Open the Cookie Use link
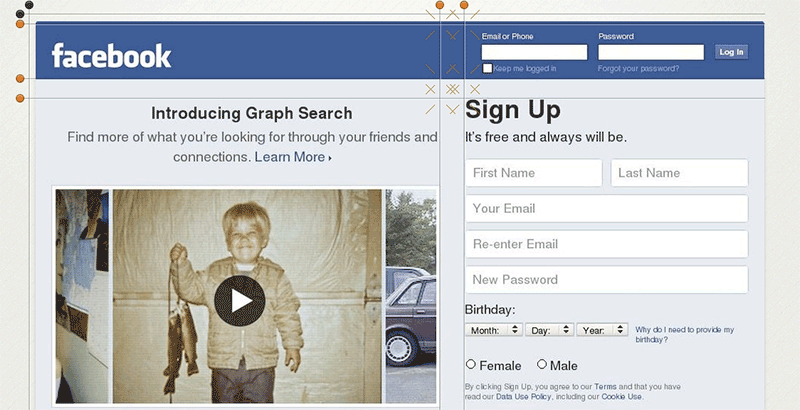This screenshot has width=800, height=410. (x=621, y=396)
